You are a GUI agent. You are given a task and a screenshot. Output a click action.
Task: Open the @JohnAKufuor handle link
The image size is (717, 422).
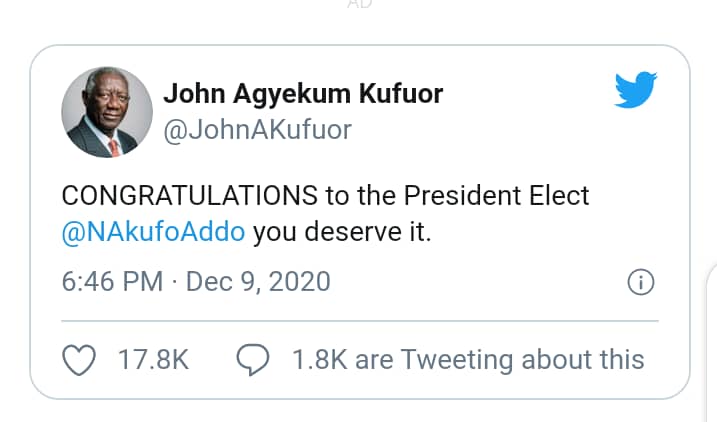point(257,131)
